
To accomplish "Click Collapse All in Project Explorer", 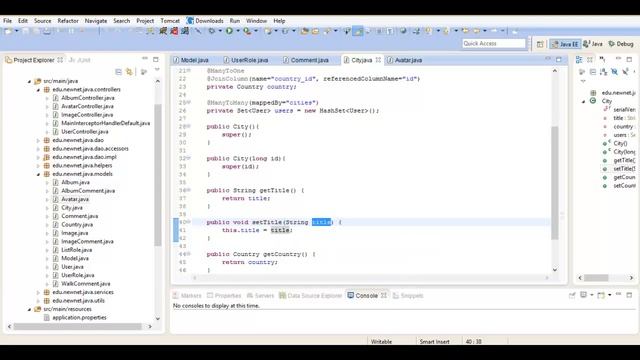I will [118, 72].
